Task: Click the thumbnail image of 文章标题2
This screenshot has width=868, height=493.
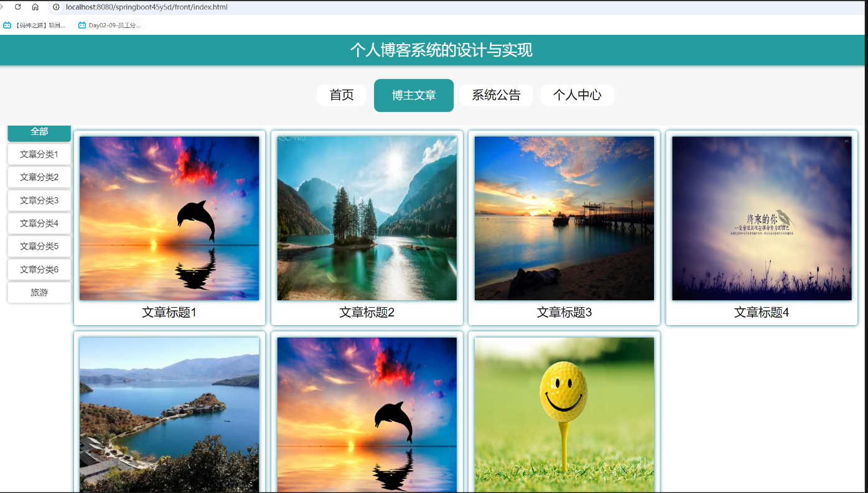Action: (x=366, y=218)
